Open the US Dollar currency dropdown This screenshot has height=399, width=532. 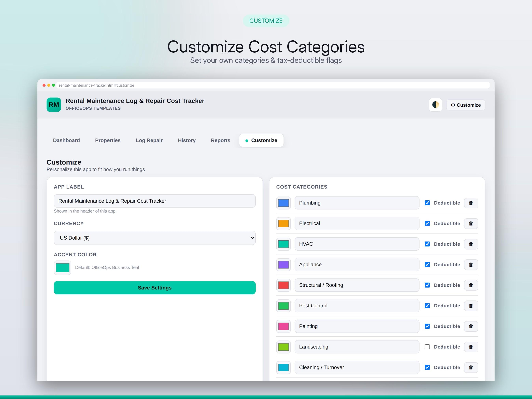coord(155,238)
